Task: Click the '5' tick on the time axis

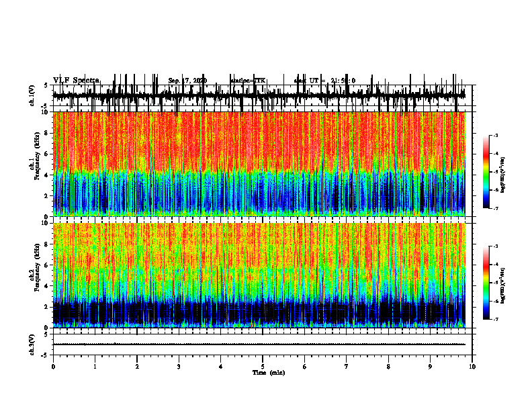Action: click(263, 367)
